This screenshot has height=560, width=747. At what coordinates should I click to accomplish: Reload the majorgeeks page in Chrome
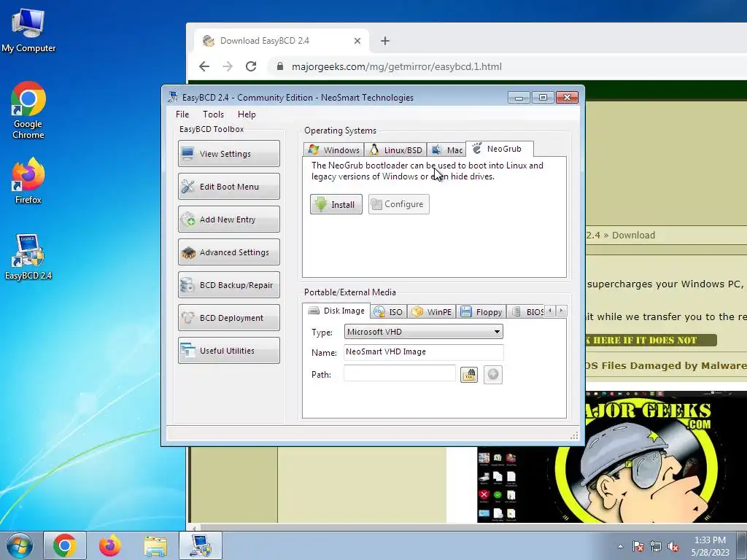coord(251,66)
